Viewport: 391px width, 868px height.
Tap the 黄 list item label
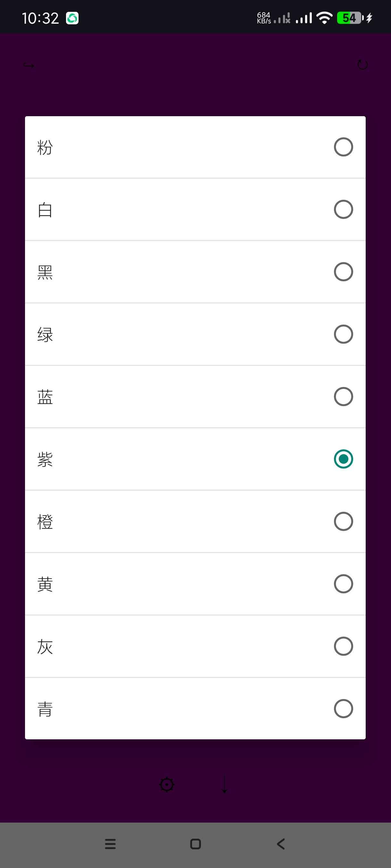(45, 584)
